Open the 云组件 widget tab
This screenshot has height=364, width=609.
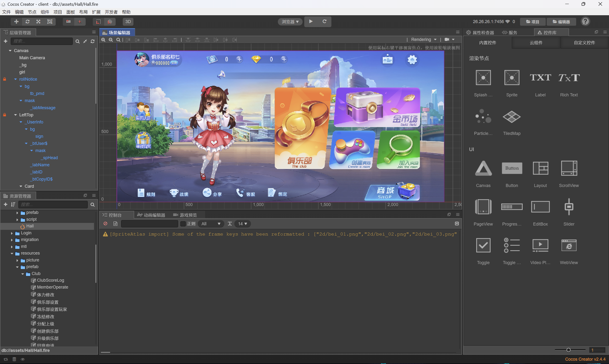click(536, 43)
